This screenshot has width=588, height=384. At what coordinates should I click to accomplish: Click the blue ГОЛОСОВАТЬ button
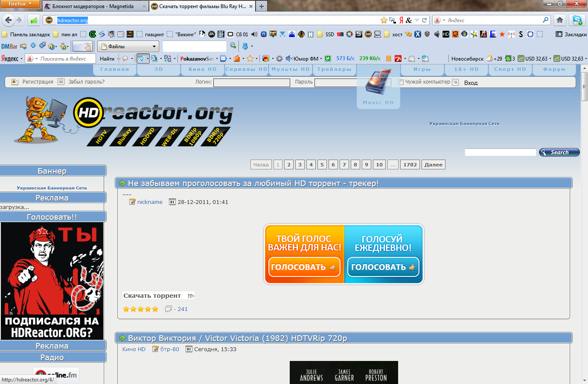(x=383, y=267)
